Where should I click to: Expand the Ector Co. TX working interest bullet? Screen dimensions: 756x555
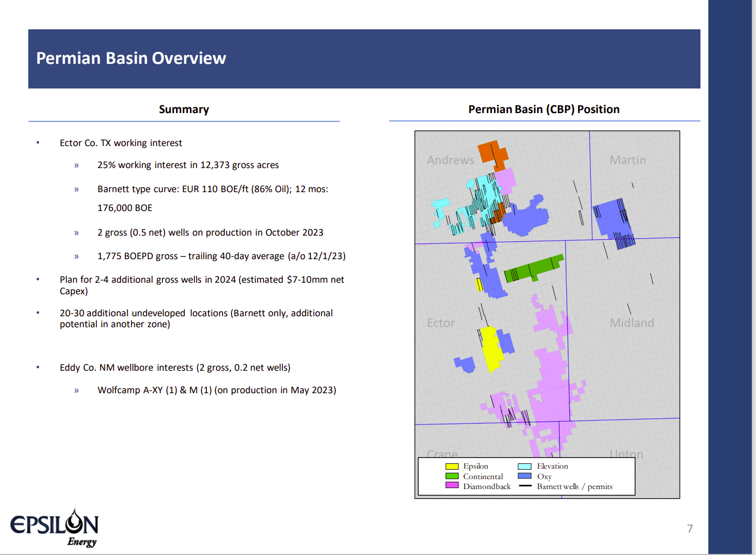tap(120, 142)
